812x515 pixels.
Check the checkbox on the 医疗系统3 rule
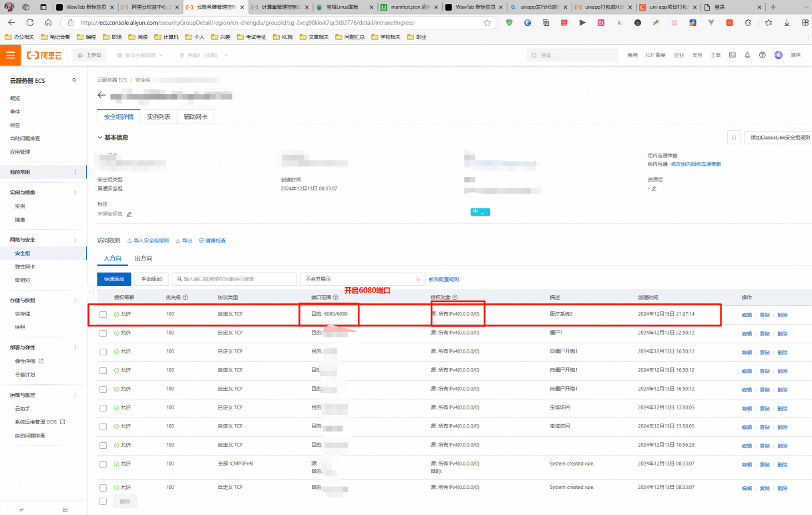click(102, 314)
